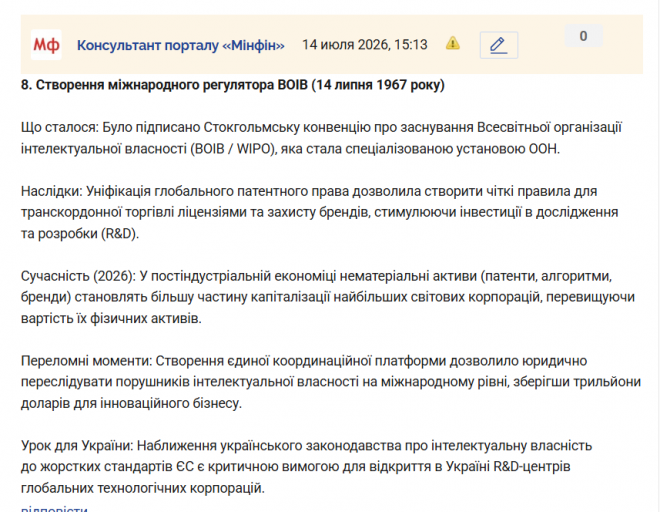Click the paragraph starting Сучасність (2026)
Image resolution: width=660 pixels, height=512 pixels.
tap(328, 297)
